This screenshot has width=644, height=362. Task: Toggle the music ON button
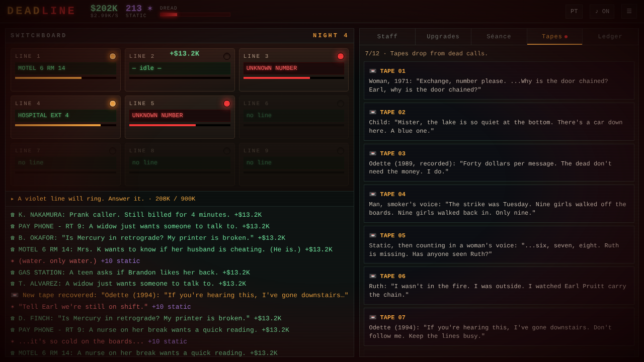[602, 12]
